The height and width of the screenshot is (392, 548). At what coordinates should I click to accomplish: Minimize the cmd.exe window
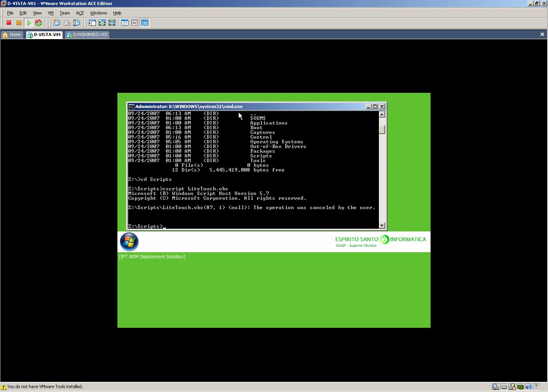(x=368, y=107)
